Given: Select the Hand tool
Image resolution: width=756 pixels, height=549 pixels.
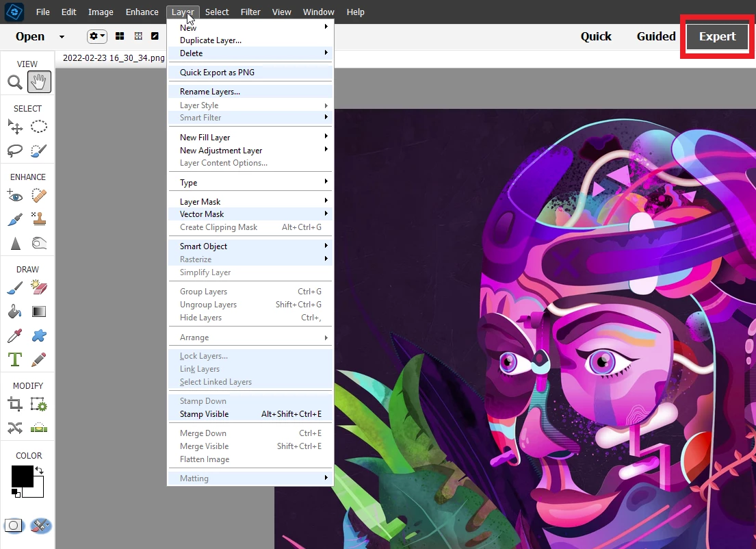Looking at the screenshot, I should coord(39,81).
